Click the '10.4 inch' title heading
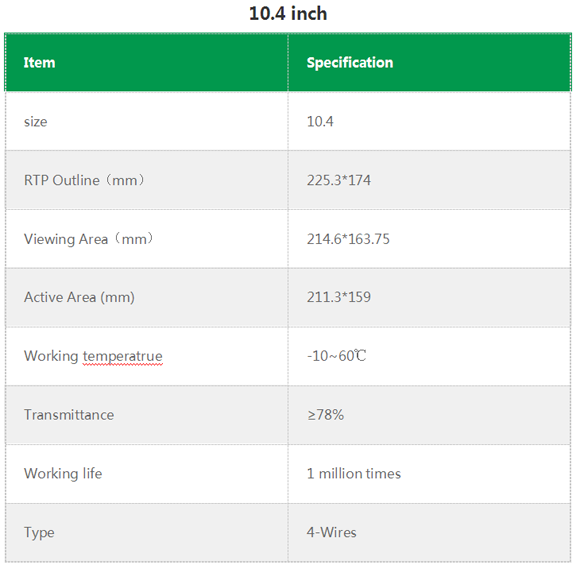 pyautogui.click(x=288, y=14)
